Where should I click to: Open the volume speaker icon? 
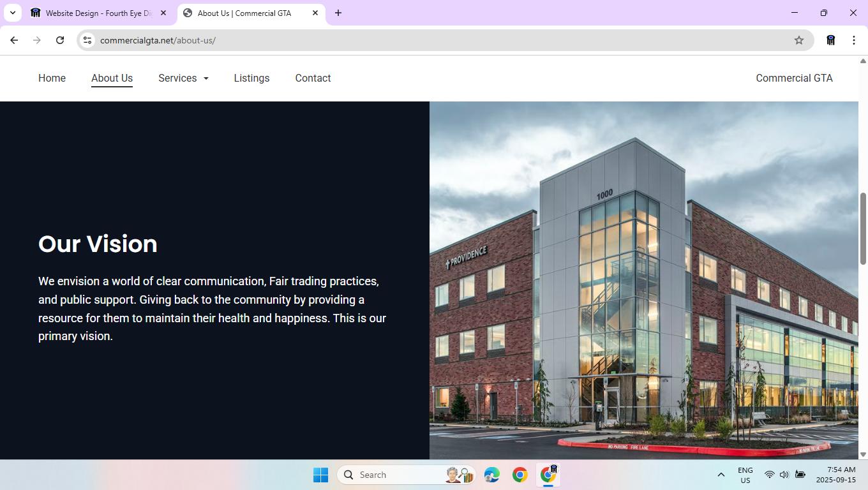[x=784, y=475]
